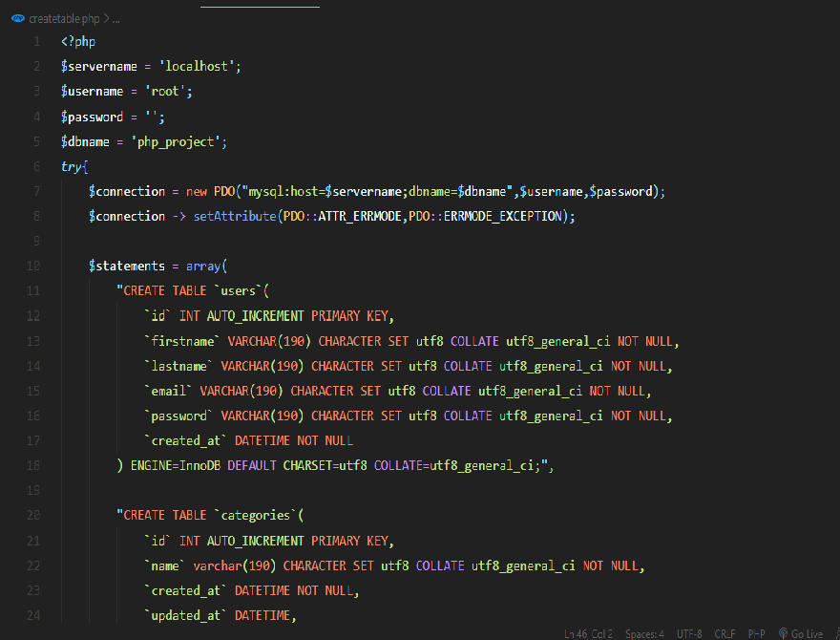Click line number 20 in the gutter
Screen dimensions: 840x640
[33, 516]
